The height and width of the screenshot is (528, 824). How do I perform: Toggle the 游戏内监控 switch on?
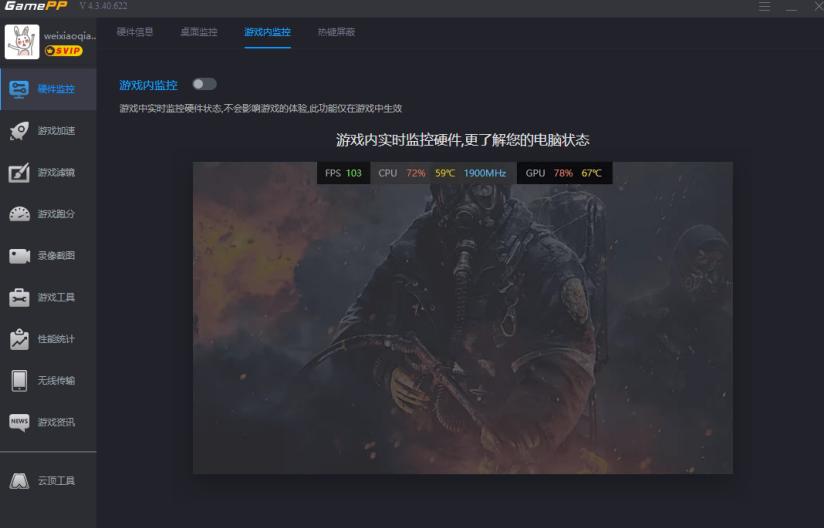pyautogui.click(x=204, y=84)
